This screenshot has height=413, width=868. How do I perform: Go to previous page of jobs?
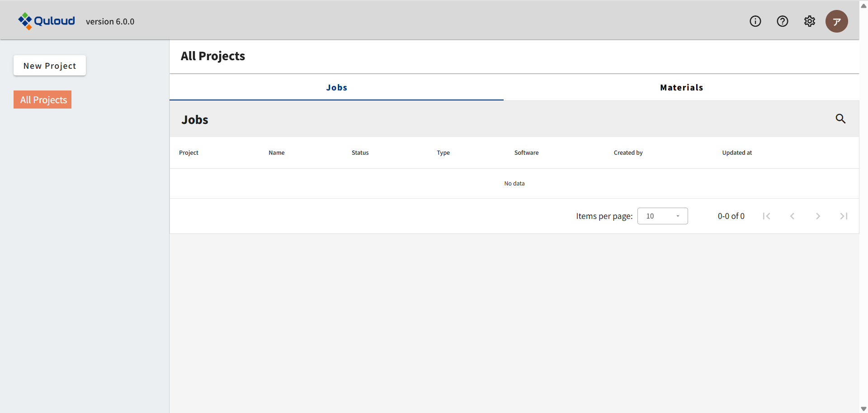[x=792, y=216]
